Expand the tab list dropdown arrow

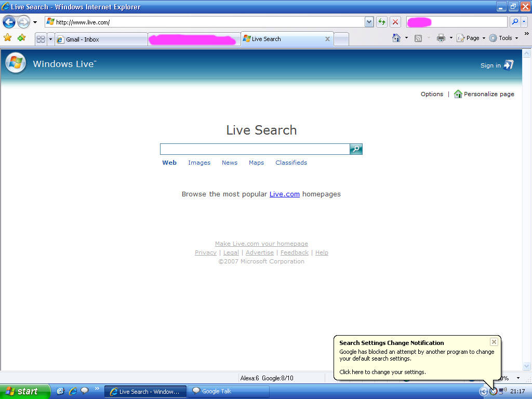click(x=50, y=39)
